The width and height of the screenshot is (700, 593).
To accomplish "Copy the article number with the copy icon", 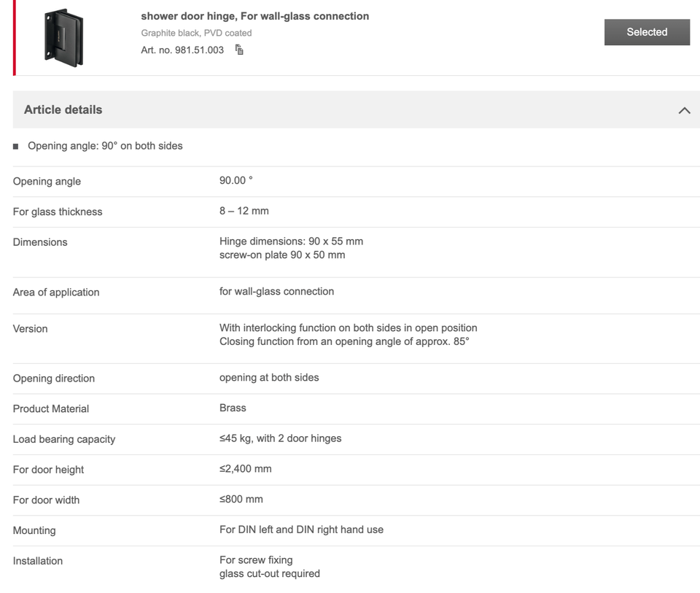I will [239, 50].
